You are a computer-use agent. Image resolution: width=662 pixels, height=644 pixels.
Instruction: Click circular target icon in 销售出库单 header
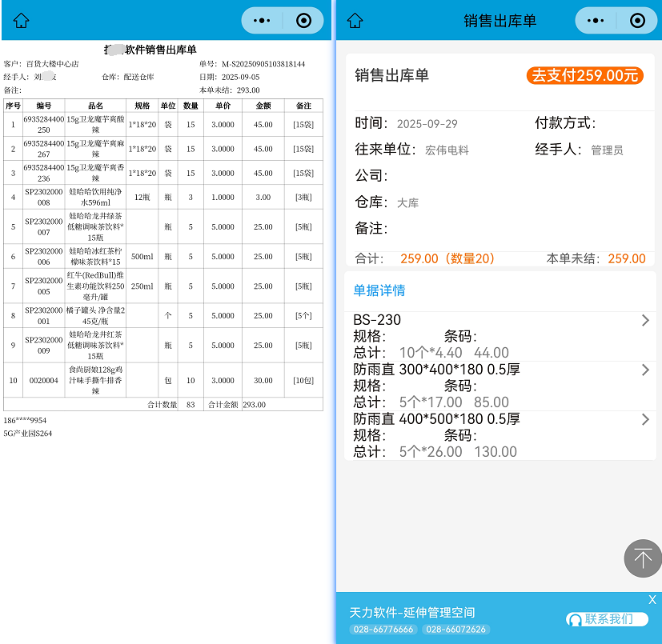point(637,21)
